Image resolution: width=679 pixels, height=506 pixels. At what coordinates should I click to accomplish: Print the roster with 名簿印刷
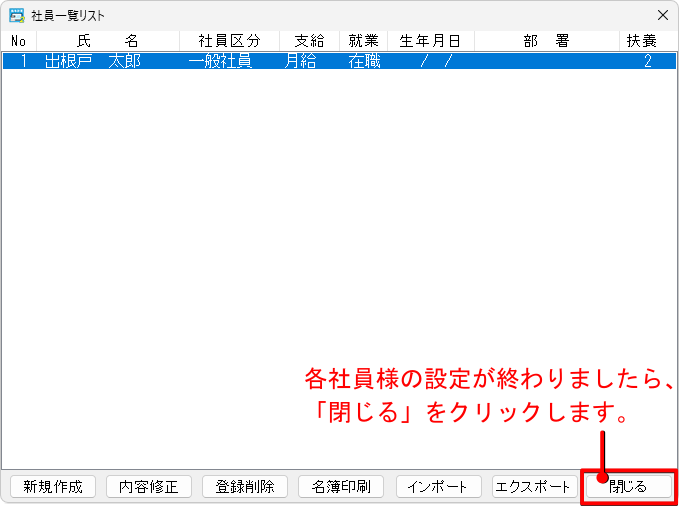[x=341, y=487]
